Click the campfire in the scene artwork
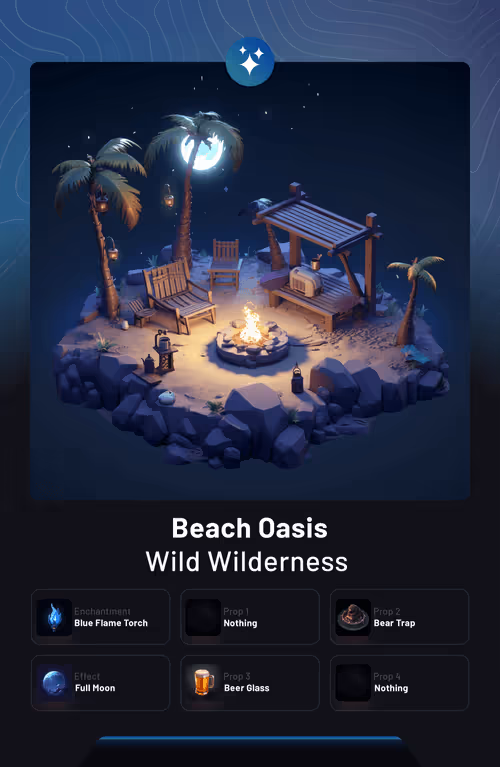 pos(252,338)
